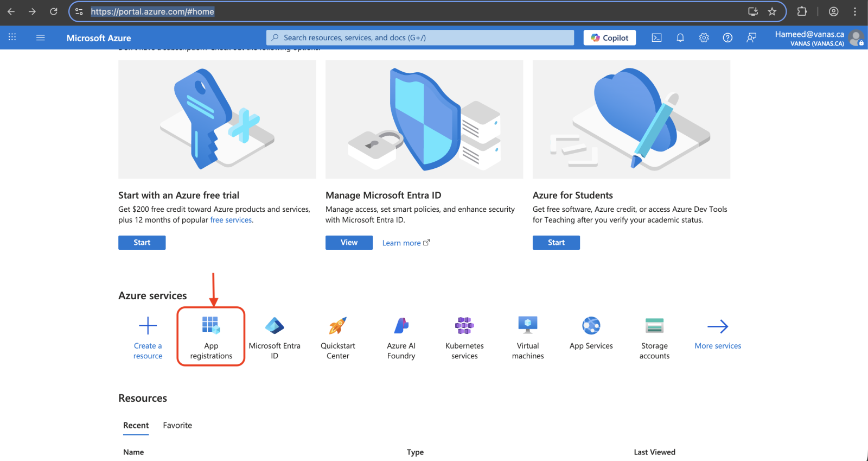This screenshot has height=461, width=868.
Task: Click the browser forward arrow
Action: coord(32,11)
